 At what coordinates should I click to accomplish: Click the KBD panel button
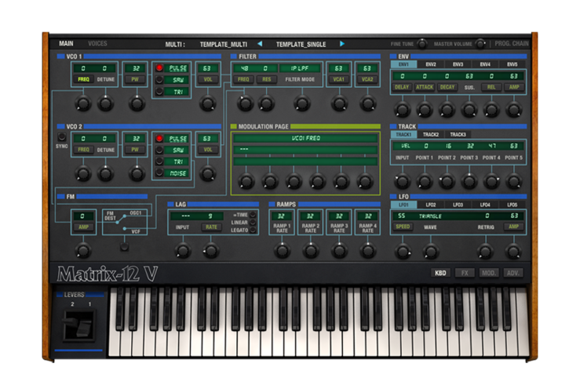[440, 273]
